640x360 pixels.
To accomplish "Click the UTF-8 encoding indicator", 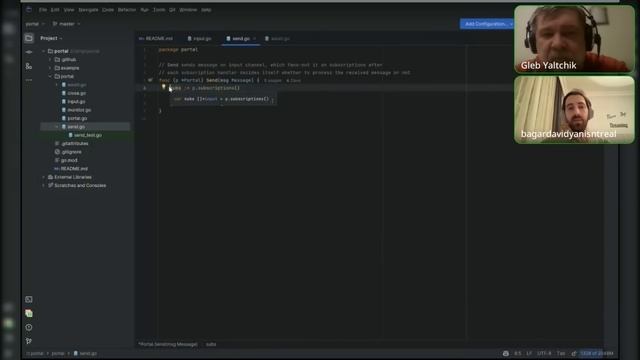I will (544, 353).
